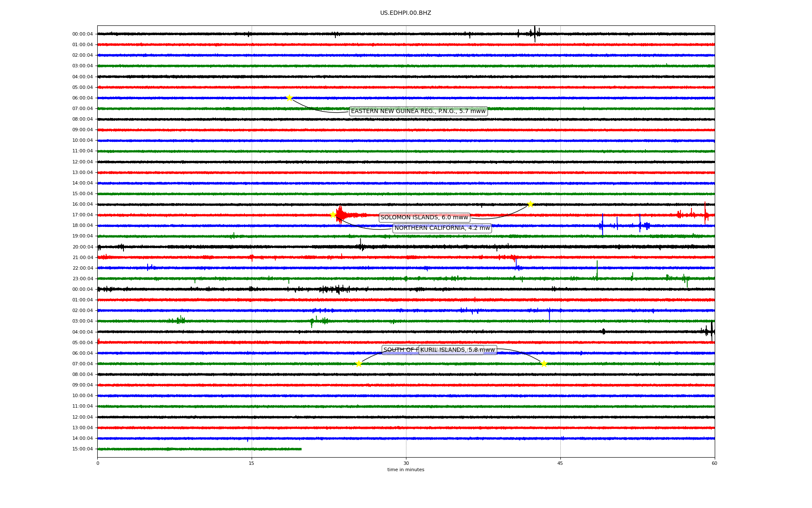Click the Solomon Islands earthquake star marker

click(530, 204)
